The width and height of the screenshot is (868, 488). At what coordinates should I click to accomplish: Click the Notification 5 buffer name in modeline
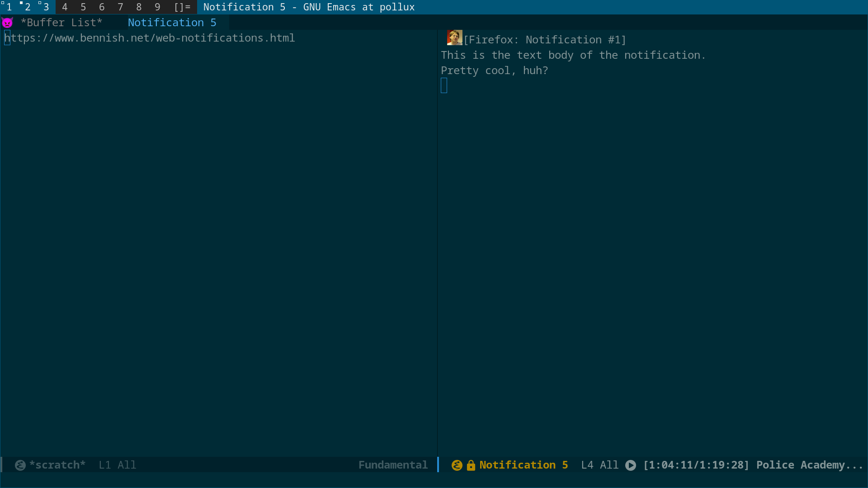(x=524, y=465)
